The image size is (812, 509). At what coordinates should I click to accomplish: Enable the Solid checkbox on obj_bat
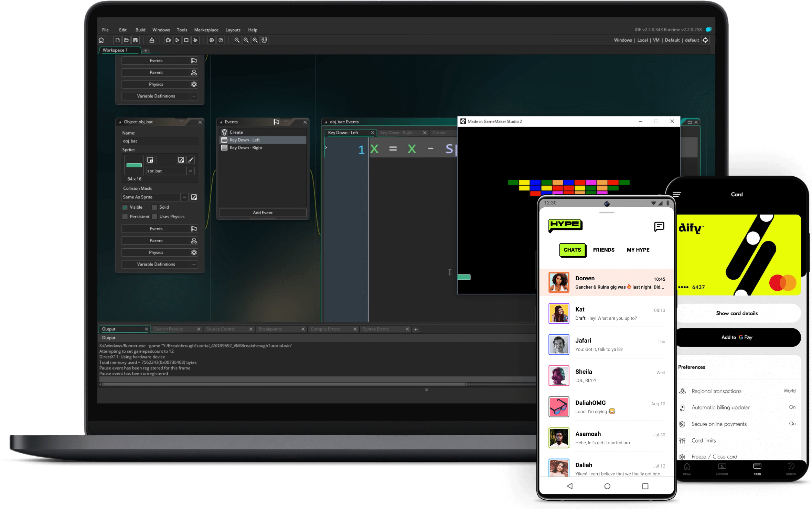[x=154, y=207]
